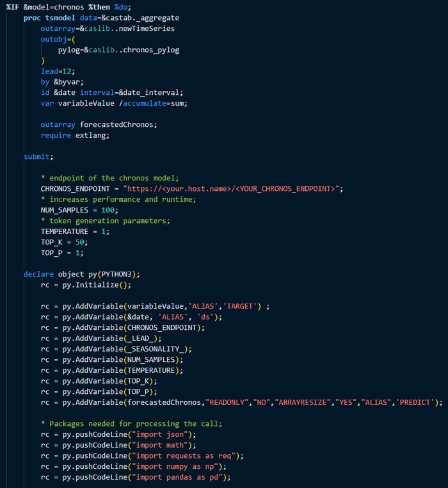Click 'var variableValue /accumulate=sum;' line

(x=114, y=103)
